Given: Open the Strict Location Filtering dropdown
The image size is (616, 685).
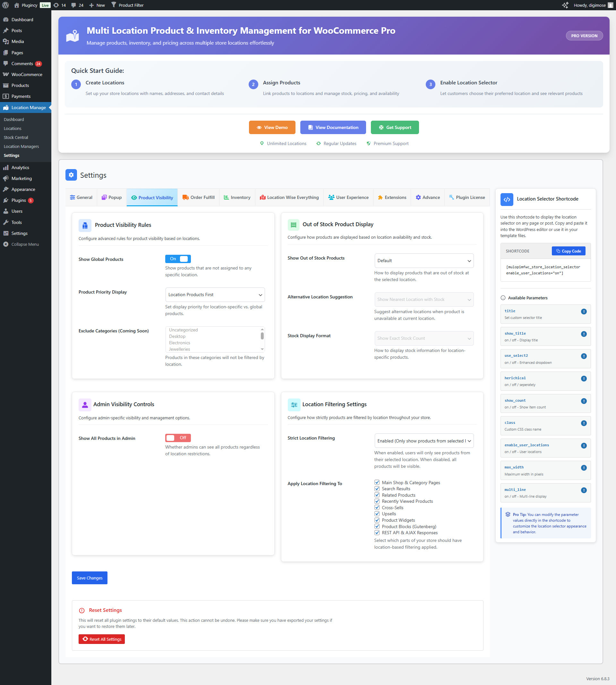Looking at the screenshot, I should 424,441.
